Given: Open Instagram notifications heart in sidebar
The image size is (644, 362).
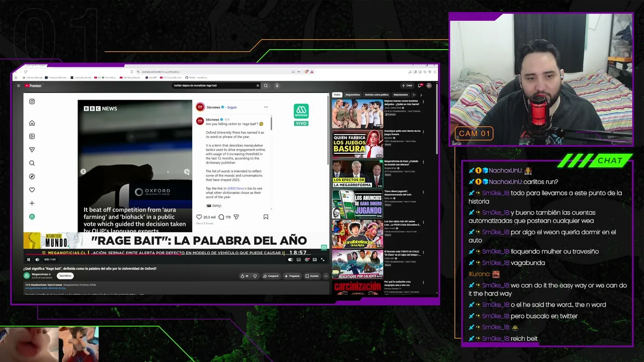Looking at the screenshot, I should point(32,190).
